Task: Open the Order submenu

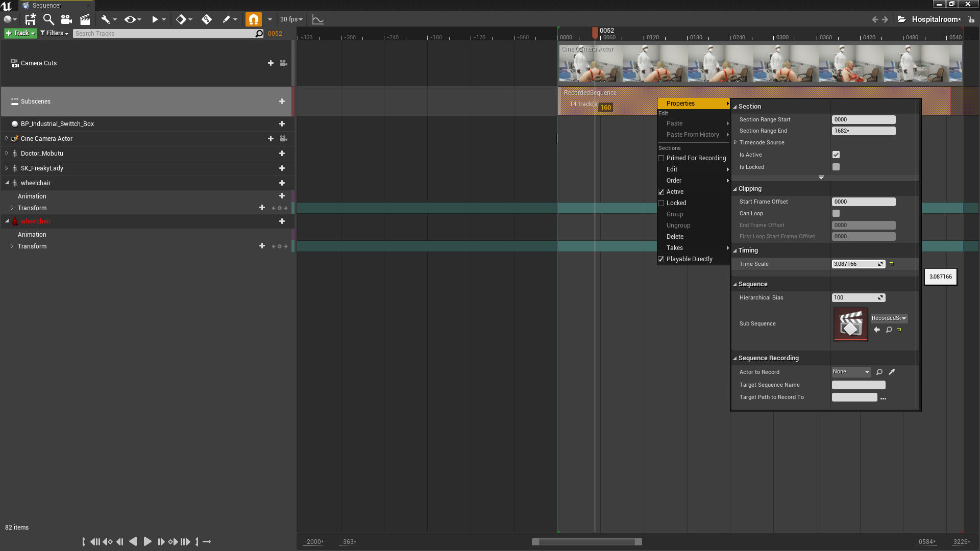Action: (694, 181)
